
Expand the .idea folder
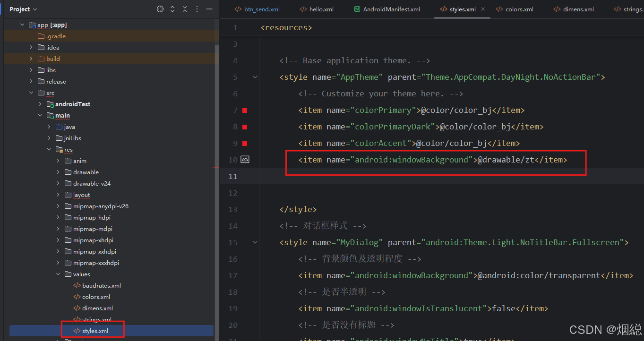31,47
